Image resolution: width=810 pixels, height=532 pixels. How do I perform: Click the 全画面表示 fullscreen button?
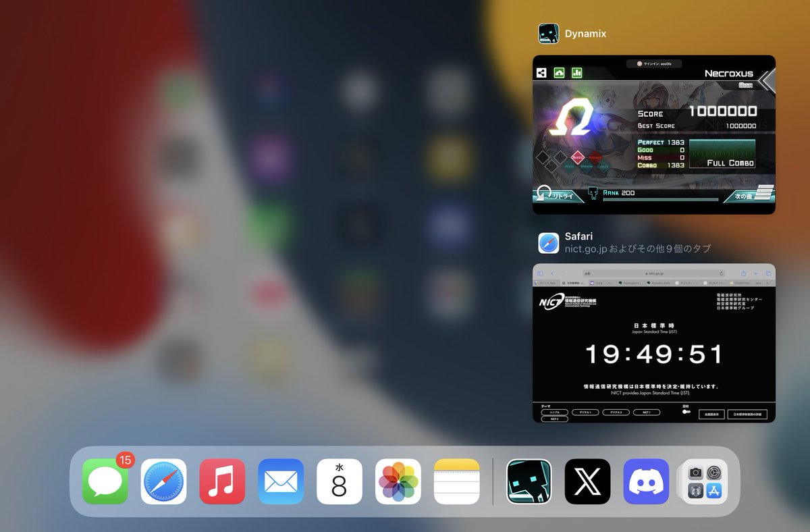[710, 415]
